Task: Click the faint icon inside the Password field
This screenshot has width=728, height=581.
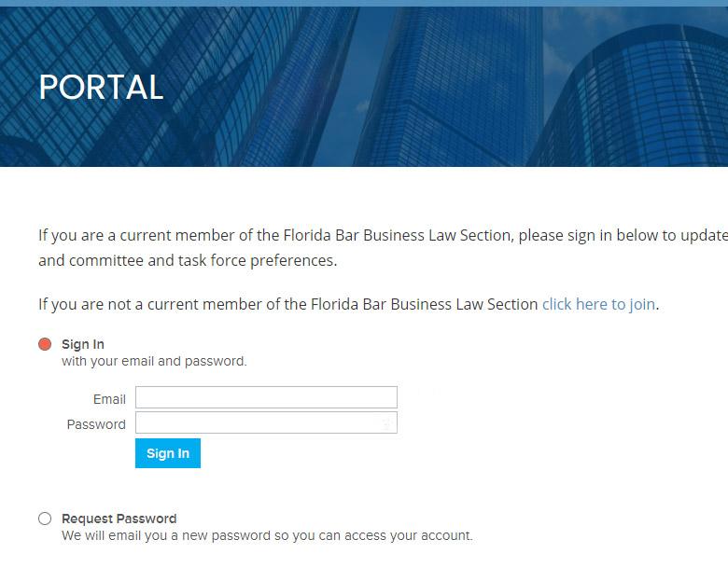Action: pyautogui.click(x=386, y=423)
